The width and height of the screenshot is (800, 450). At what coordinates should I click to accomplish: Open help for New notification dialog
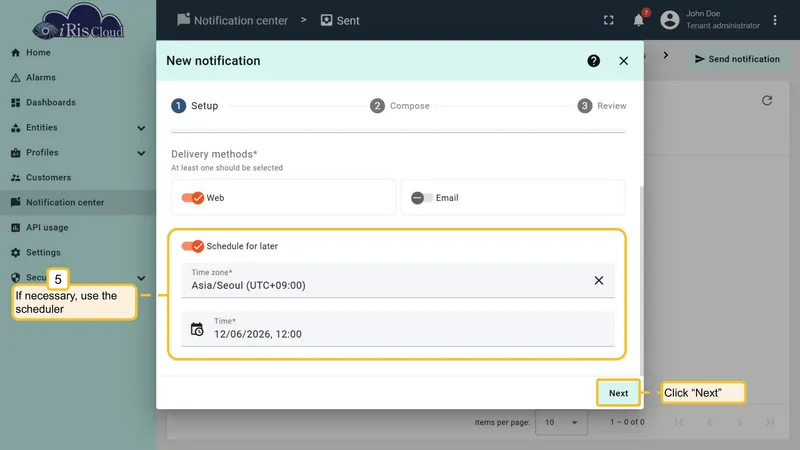pos(593,61)
